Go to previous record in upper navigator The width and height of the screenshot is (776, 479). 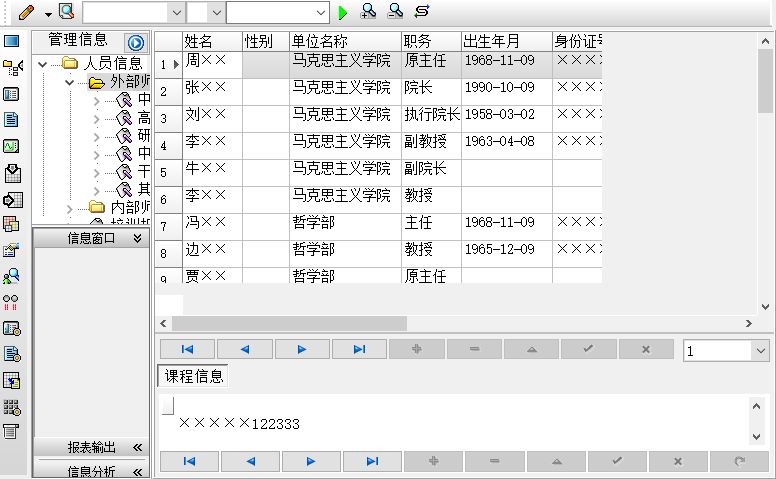[x=244, y=349]
